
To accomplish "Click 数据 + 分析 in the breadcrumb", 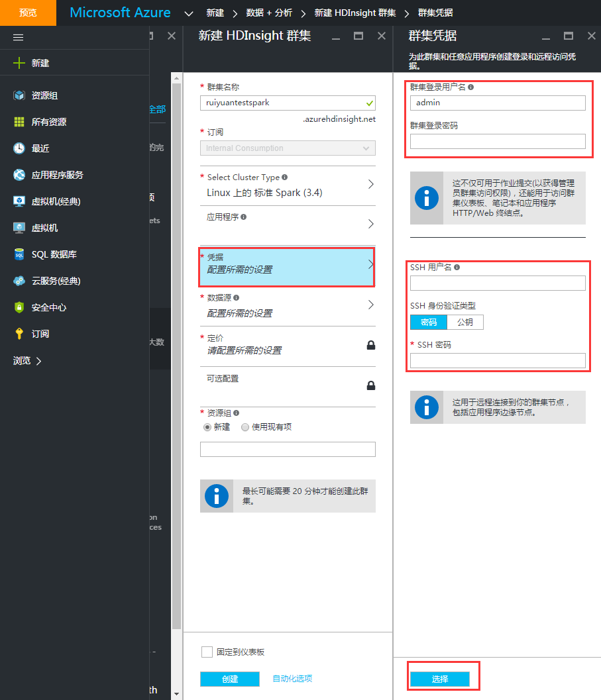I will click(x=268, y=13).
